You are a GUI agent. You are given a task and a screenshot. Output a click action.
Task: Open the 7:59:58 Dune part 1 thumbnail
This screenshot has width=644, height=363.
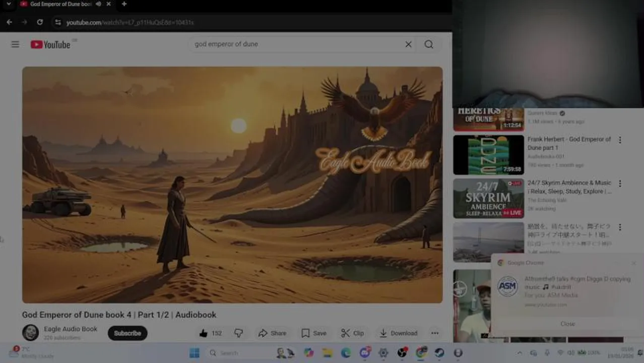[488, 155]
